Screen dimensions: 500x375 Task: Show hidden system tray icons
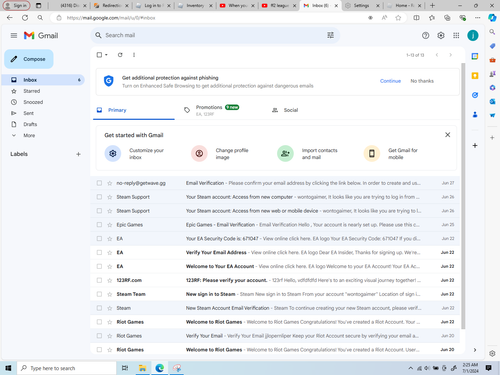click(411, 368)
